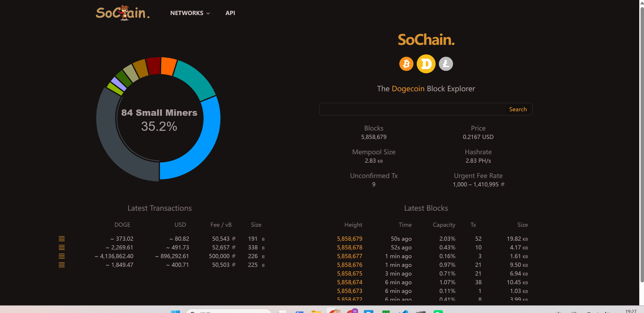Click the Search button
644x313 pixels.
518,109
